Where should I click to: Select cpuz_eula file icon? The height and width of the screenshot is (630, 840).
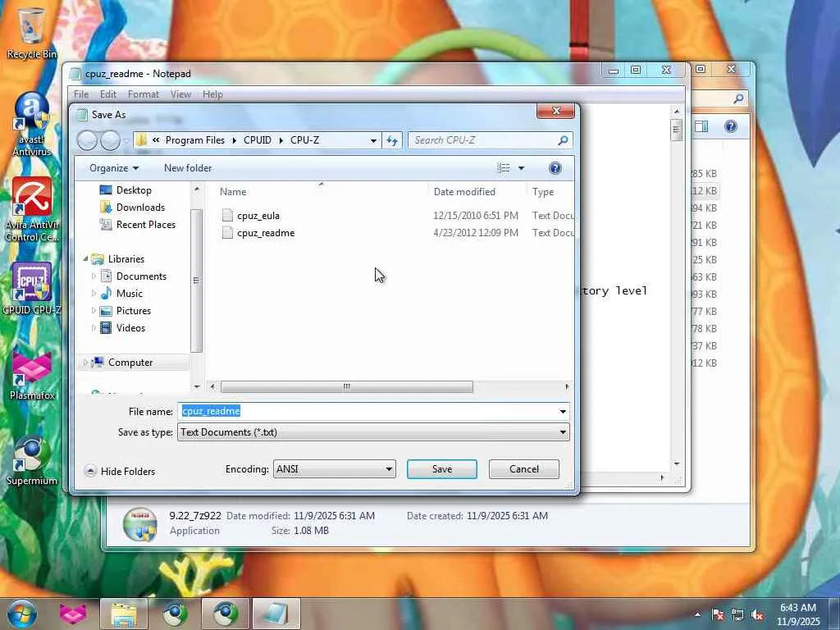coord(227,216)
